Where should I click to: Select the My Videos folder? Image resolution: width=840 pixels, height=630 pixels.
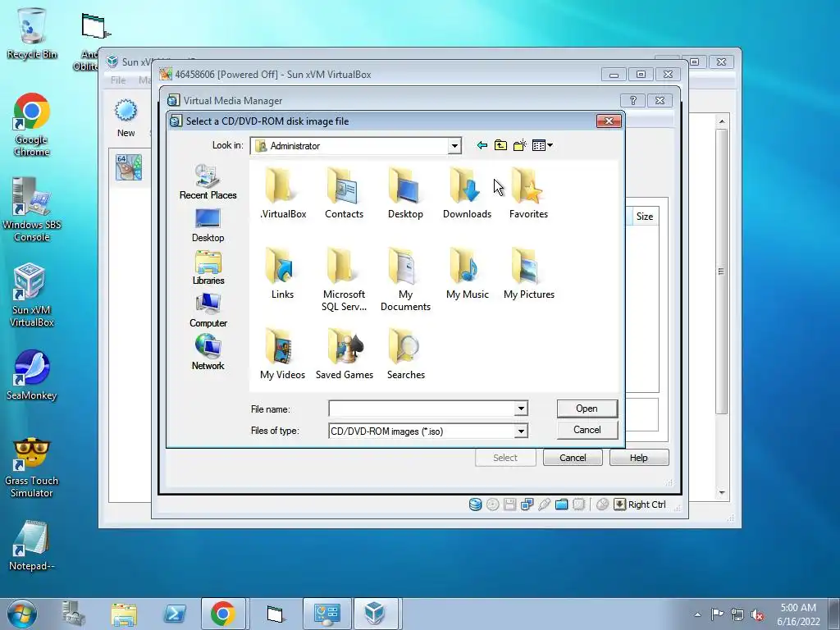[x=282, y=354]
